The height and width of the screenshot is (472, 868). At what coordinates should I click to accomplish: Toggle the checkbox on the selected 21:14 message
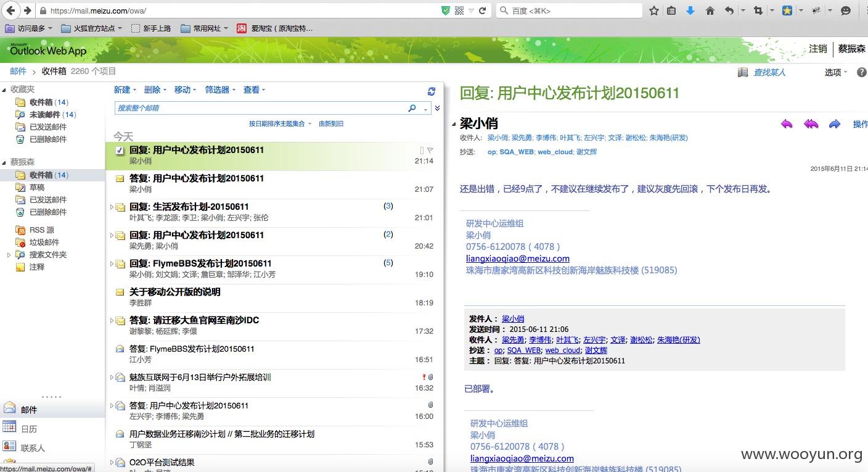tap(120, 150)
